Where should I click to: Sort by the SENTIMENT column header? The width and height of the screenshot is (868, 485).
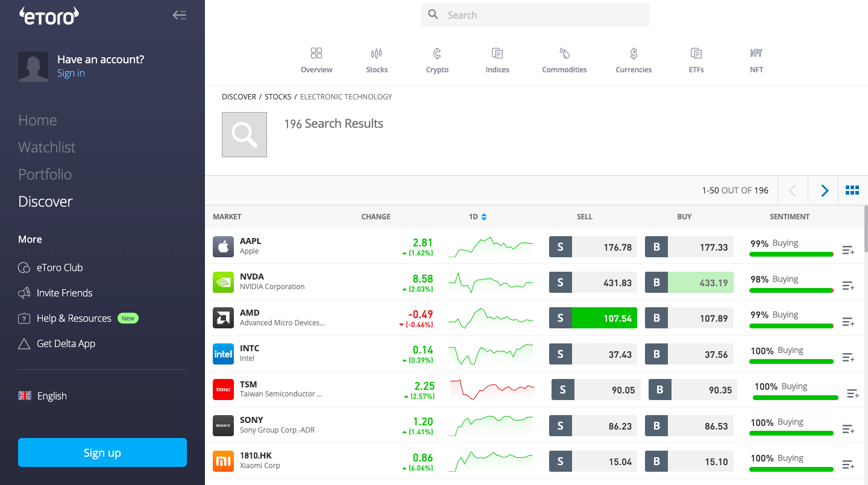790,216
